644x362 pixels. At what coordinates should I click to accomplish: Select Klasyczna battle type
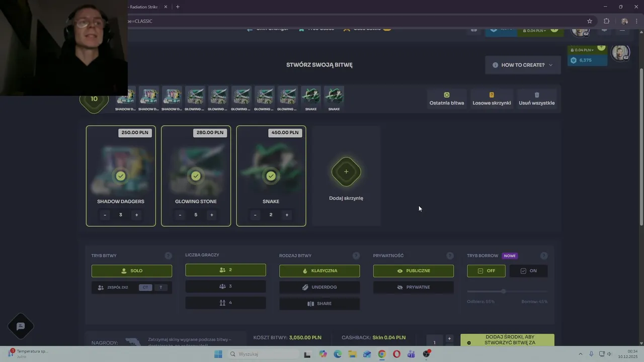click(x=319, y=270)
